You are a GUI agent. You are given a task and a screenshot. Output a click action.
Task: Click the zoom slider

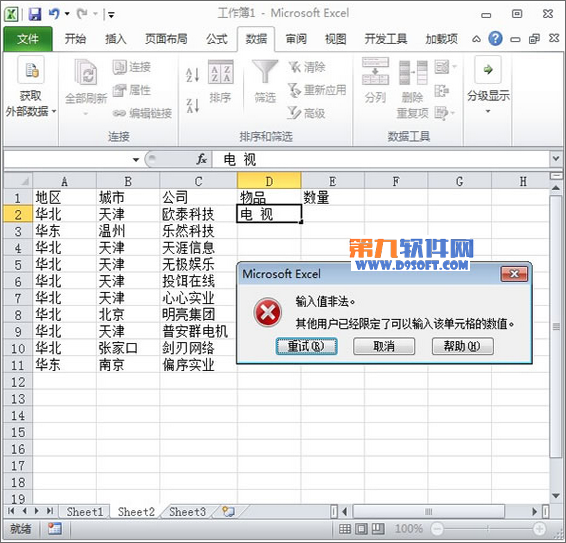[x=488, y=529]
